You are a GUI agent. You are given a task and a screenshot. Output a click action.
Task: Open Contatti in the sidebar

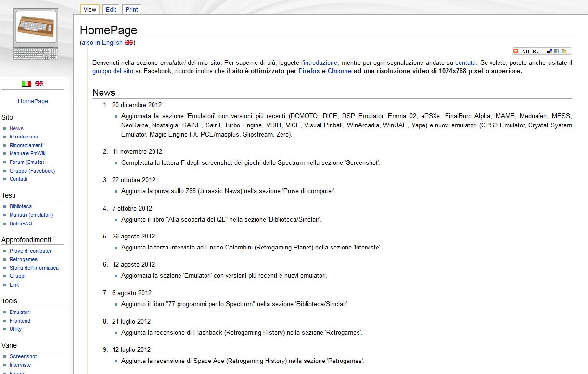click(x=18, y=179)
